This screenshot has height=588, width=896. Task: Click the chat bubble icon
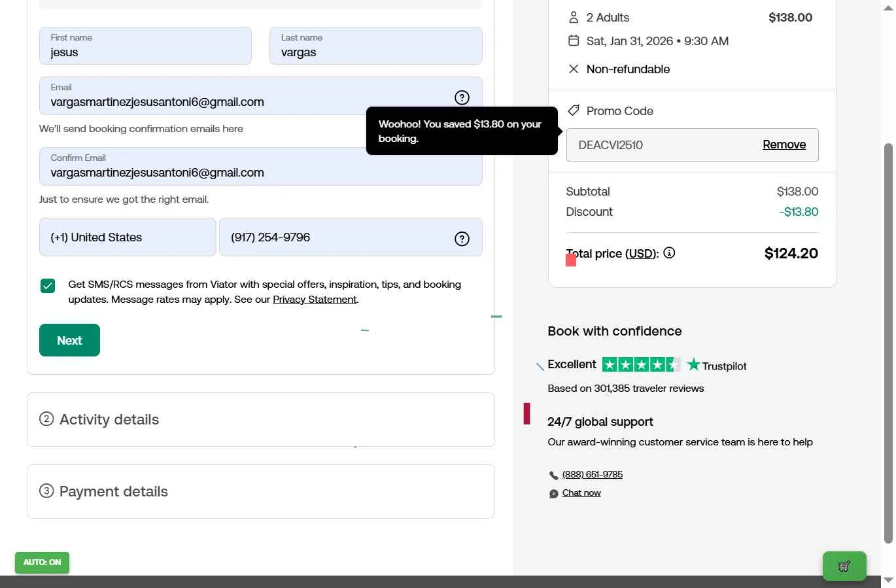pyautogui.click(x=554, y=494)
